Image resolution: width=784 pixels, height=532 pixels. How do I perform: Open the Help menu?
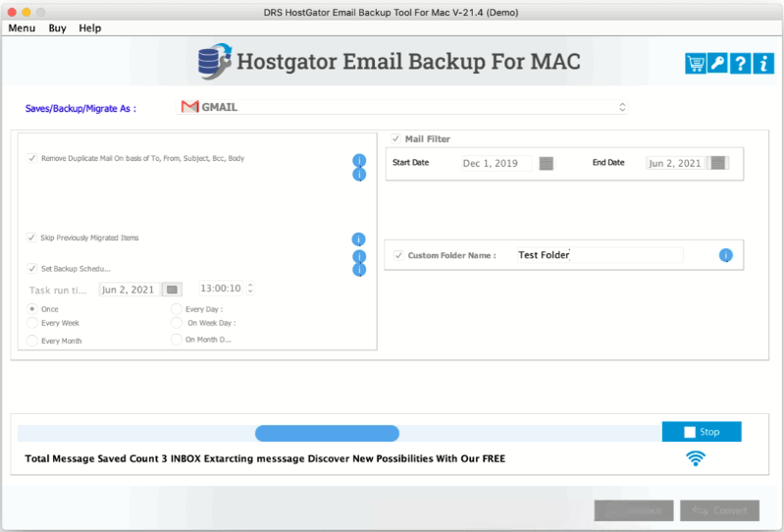click(90, 28)
